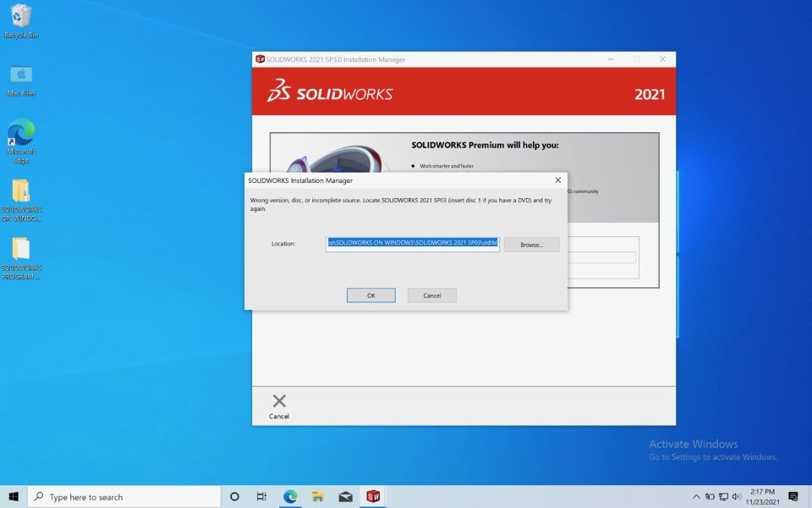The height and width of the screenshot is (508, 812).
Task: Click the battery/power icon in system tray
Action: 710,497
